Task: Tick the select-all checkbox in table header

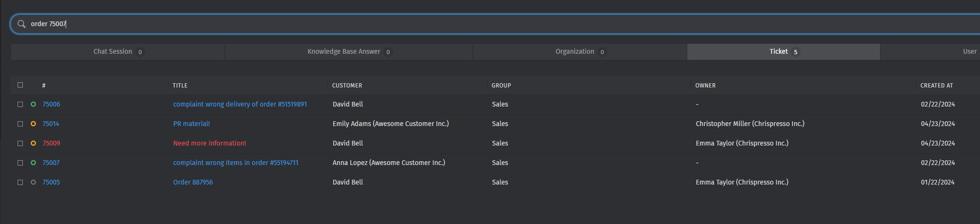Action: tap(20, 85)
